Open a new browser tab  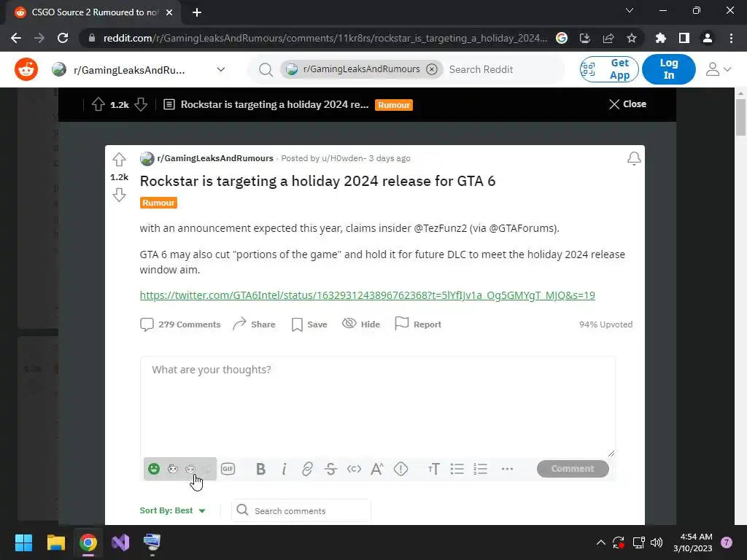pos(197,12)
